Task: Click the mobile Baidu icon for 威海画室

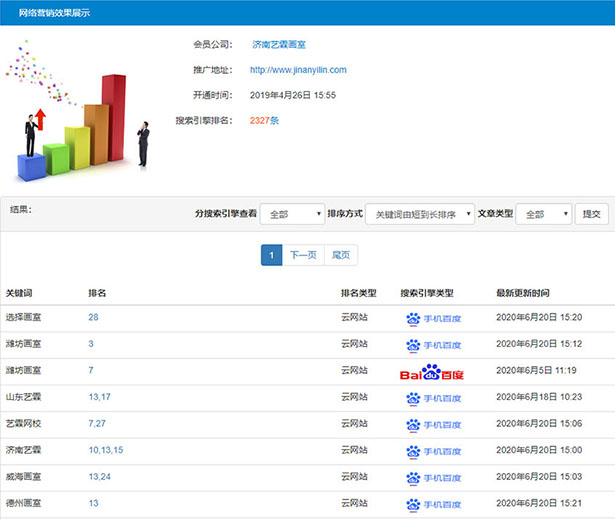Action: (x=433, y=477)
